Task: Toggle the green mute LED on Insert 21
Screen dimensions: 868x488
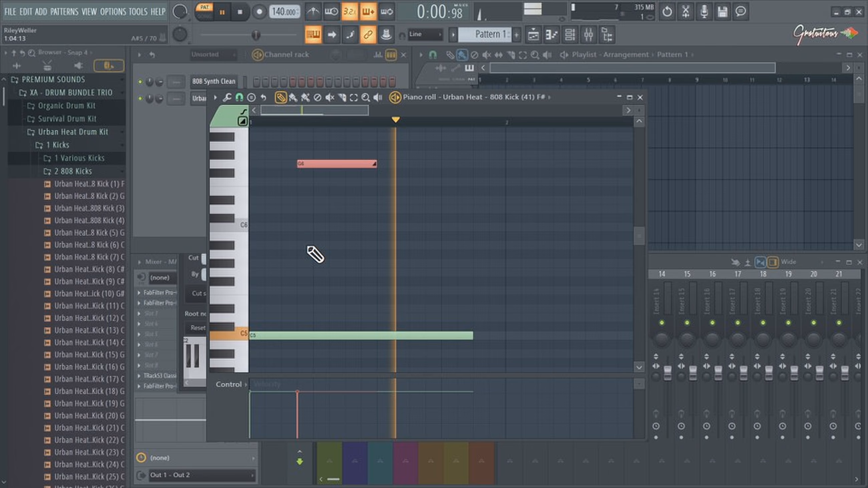Action: [x=839, y=322]
